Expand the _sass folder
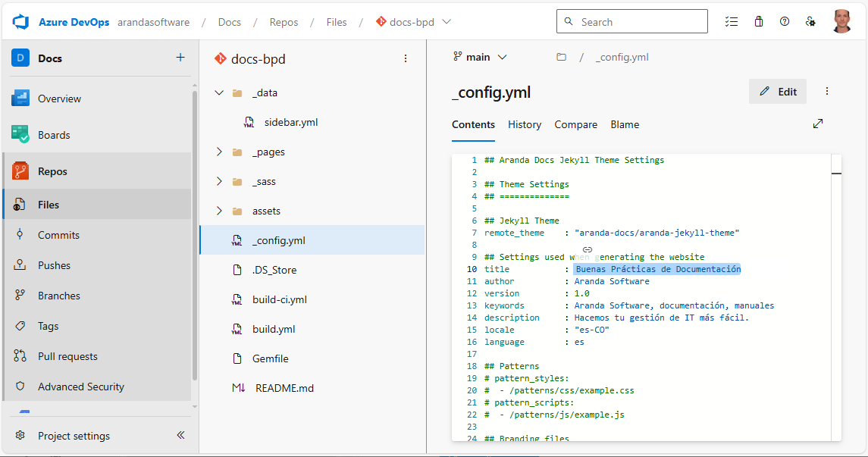This screenshot has height=457, width=868. [x=219, y=181]
